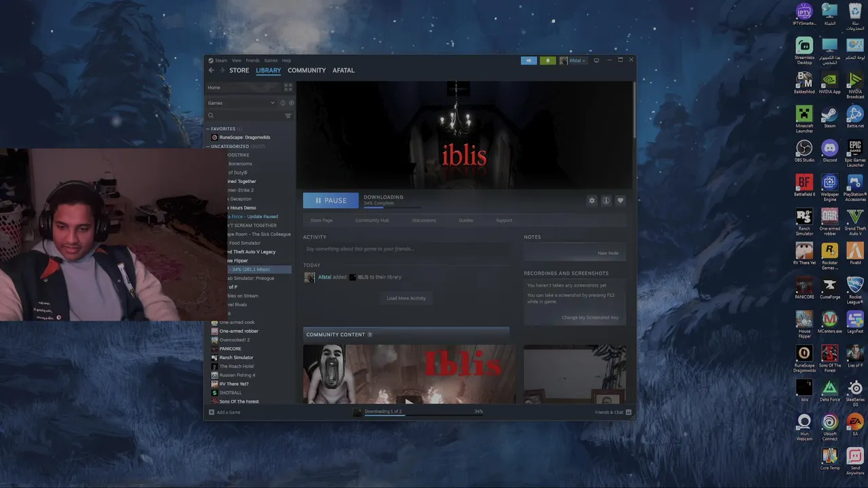Image resolution: width=868 pixels, height=488 pixels.
Task: Go back with the navigation arrow
Action: click(211, 70)
